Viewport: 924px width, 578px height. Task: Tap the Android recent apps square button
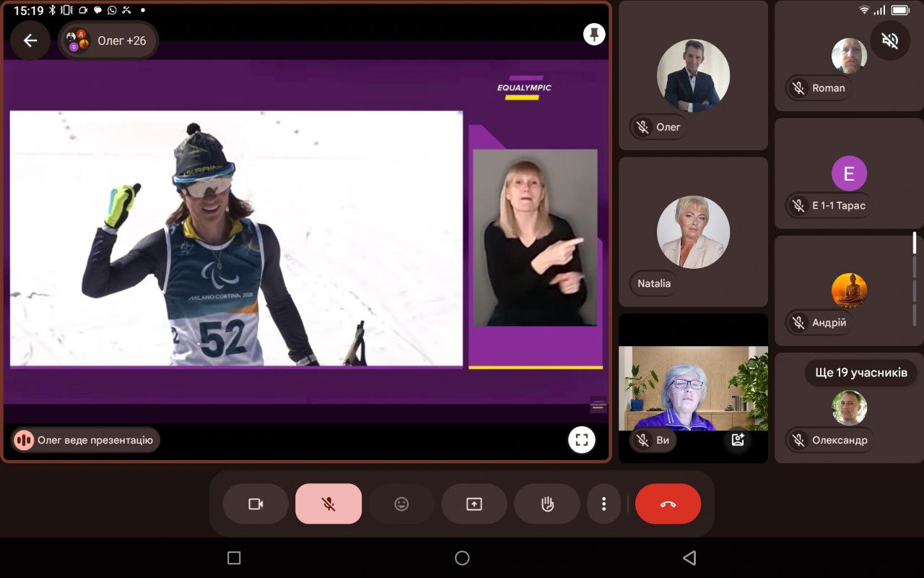[233, 558]
